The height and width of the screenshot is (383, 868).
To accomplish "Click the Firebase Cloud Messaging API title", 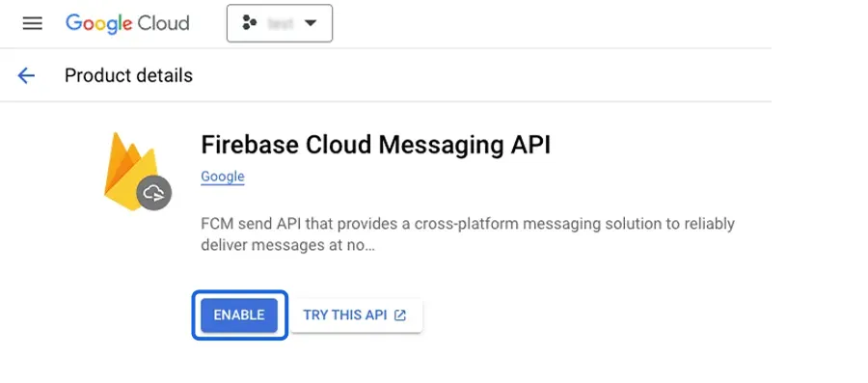I will (x=376, y=145).
